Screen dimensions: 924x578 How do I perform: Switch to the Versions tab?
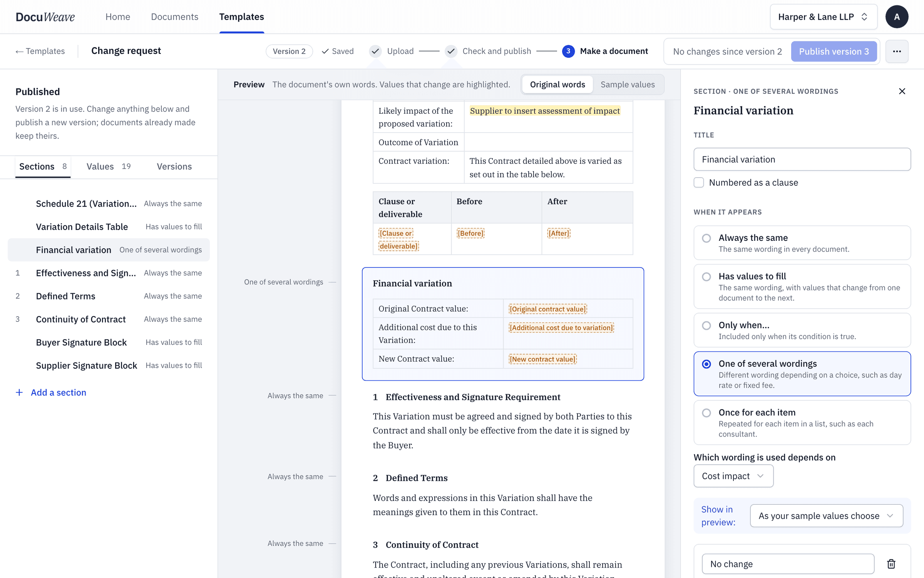pyautogui.click(x=174, y=166)
